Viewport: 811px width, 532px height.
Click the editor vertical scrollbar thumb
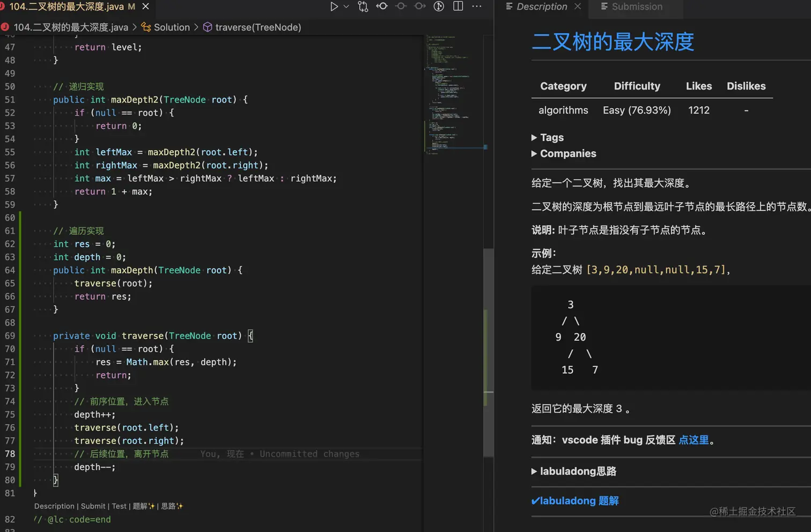[488, 352]
